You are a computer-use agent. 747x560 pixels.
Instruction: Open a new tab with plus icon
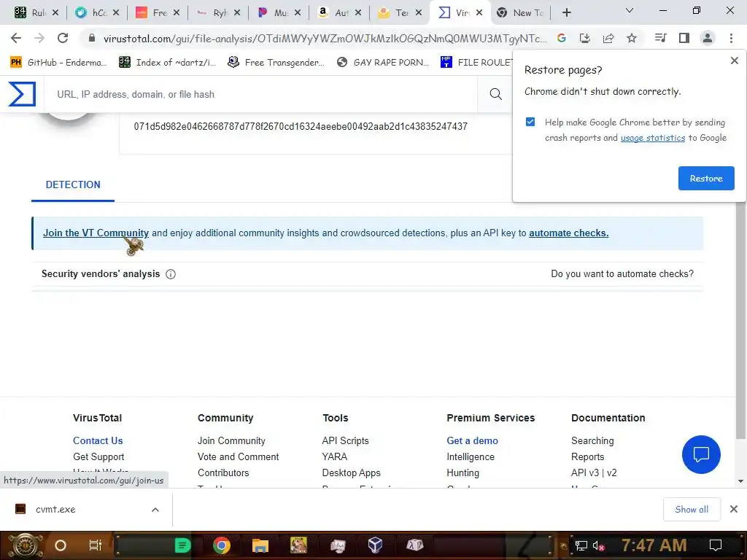pyautogui.click(x=566, y=12)
